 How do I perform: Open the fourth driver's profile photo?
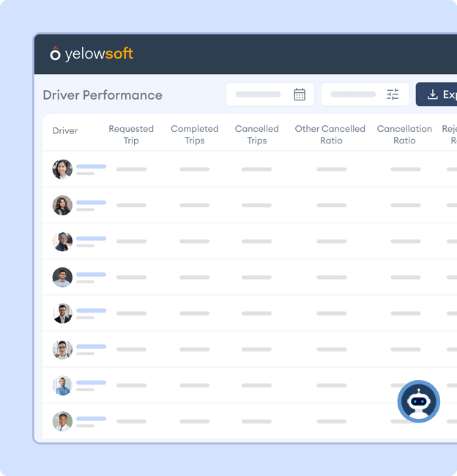(x=62, y=277)
